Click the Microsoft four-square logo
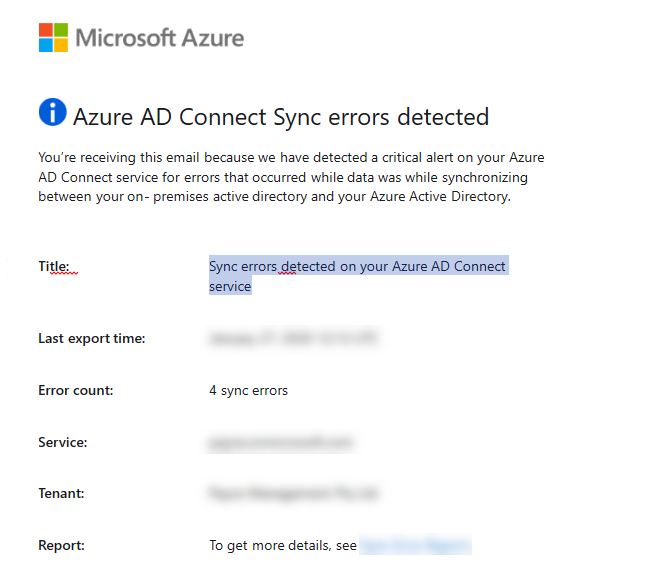 click(x=53, y=38)
